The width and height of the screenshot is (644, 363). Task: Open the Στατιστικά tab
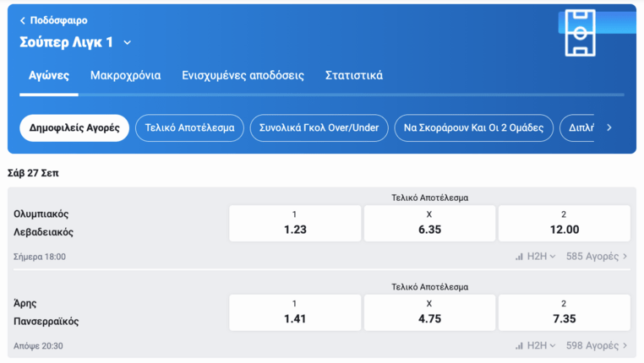click(353, 75)
